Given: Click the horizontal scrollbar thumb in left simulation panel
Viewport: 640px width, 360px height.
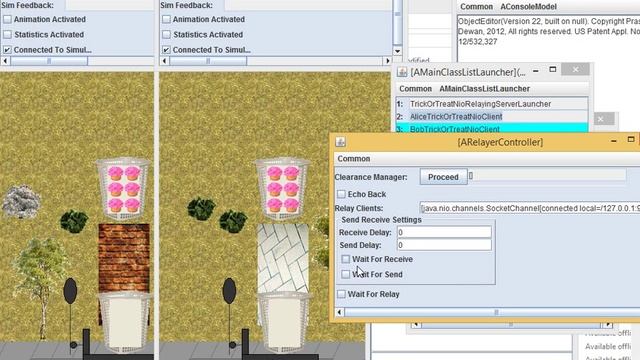Looking at the screenshot, I should click(49, 61).
